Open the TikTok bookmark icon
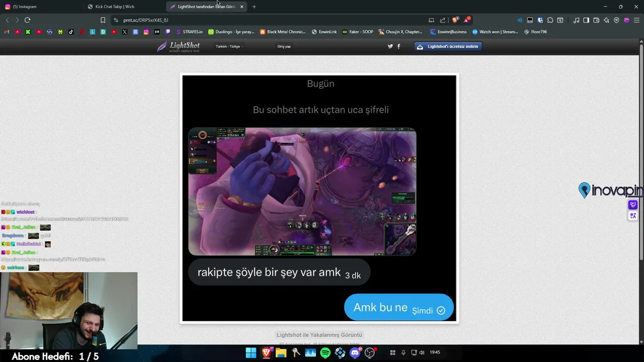This screenshot has height=362, width=644. pyautogui.click(x=71, y=32)
